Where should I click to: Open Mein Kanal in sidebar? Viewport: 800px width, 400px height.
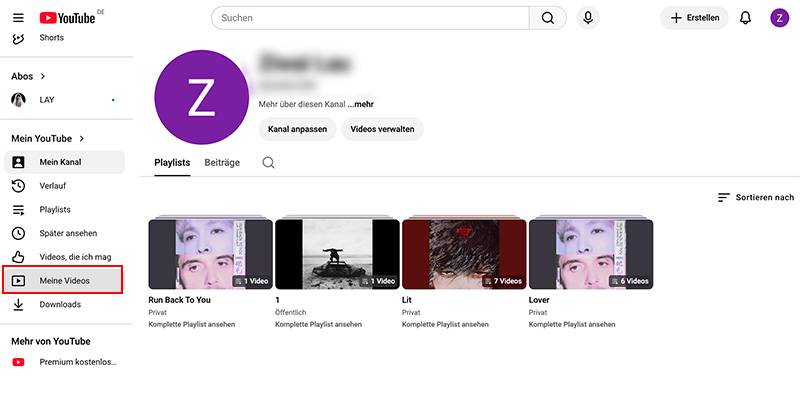pos(64,162)
